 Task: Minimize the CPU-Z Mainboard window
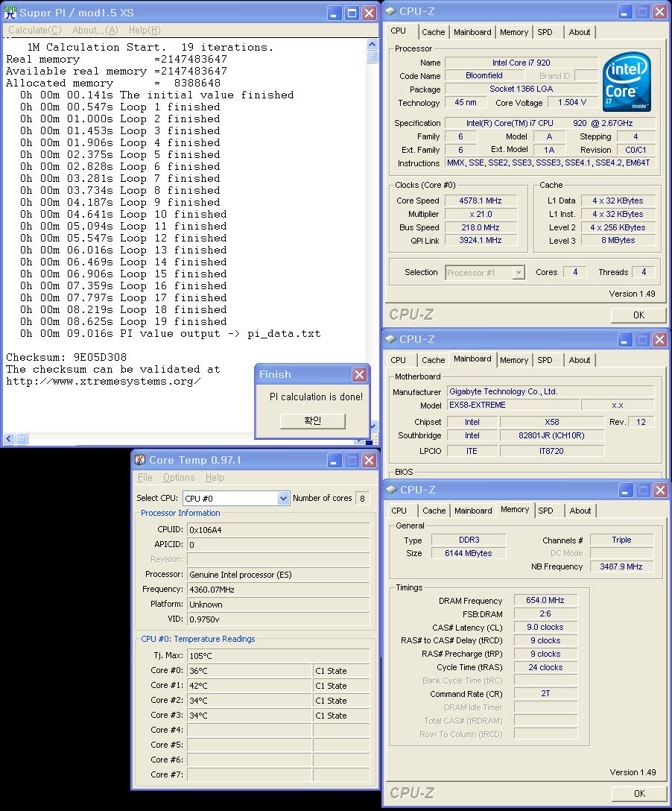click(x=626, y=340)
